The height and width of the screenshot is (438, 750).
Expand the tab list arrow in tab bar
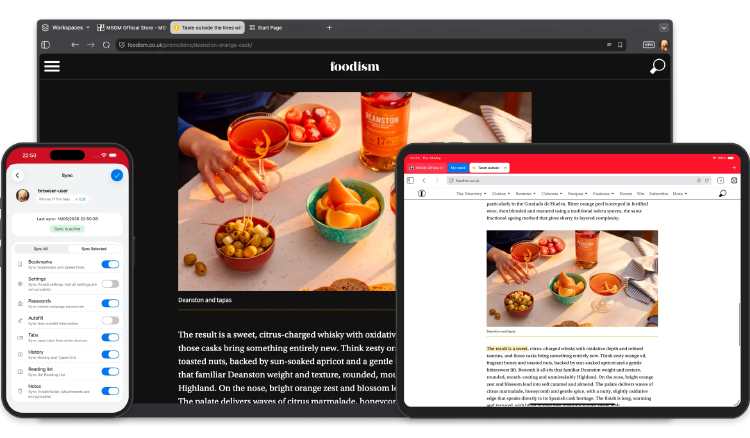(x=663, y=28)
